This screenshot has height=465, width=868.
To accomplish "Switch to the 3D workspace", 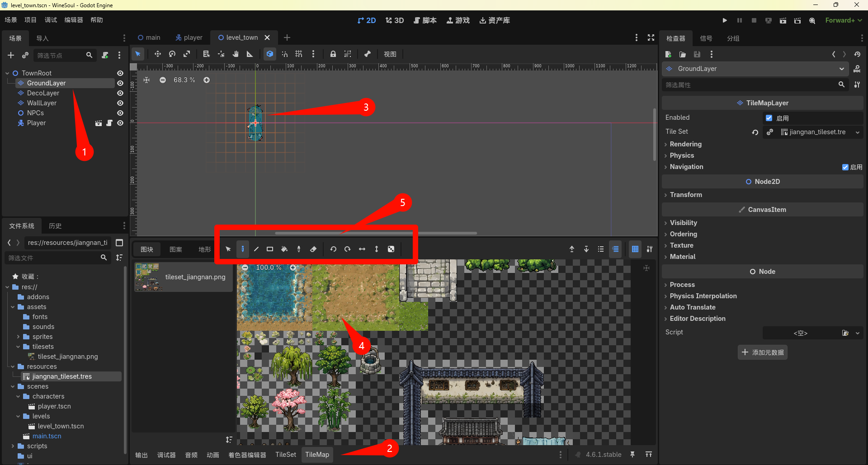I will (x=395, y=20).
